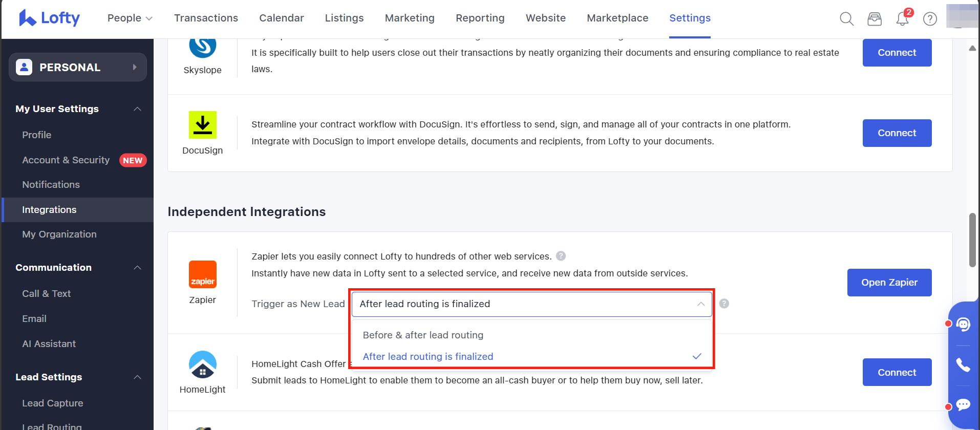Open Account & Security settings
The width and height of the screenshot is (980, 430).
(x=66, y=160)
